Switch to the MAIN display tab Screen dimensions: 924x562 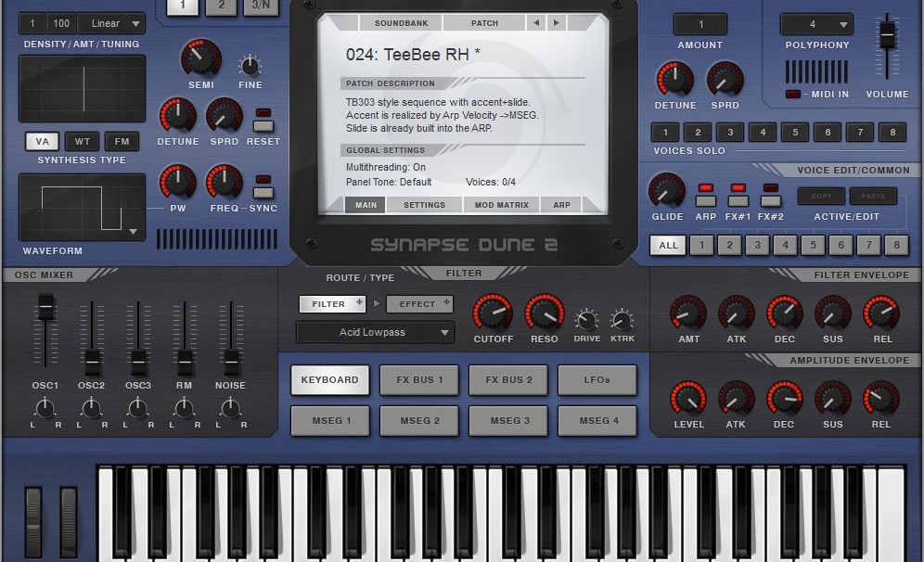(366, 205)
